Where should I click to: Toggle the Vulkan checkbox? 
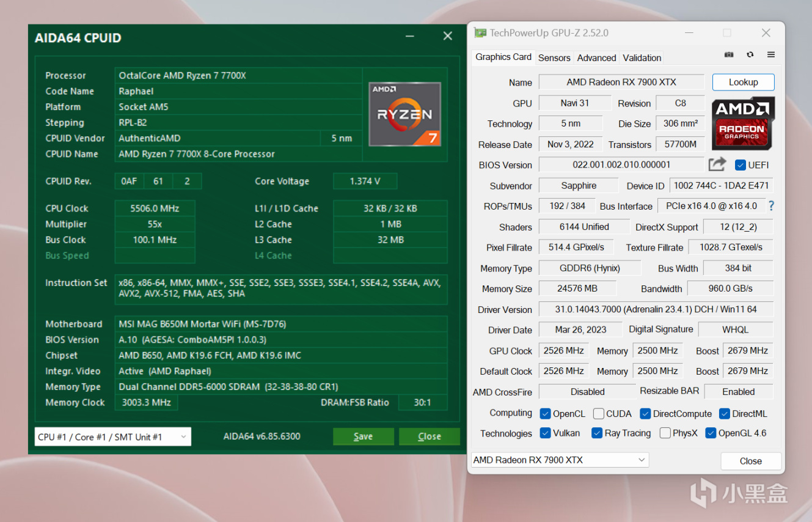[x=546, y=433]
